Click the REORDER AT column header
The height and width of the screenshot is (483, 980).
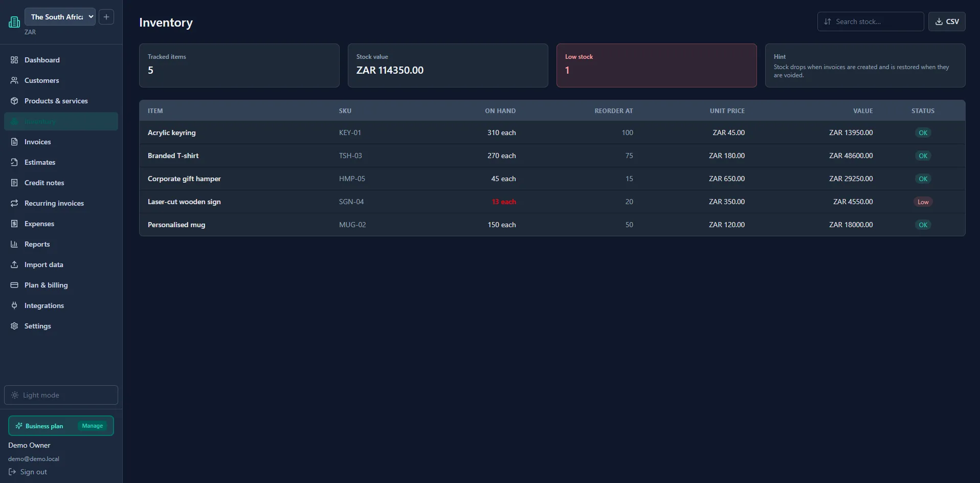point(613,111)
